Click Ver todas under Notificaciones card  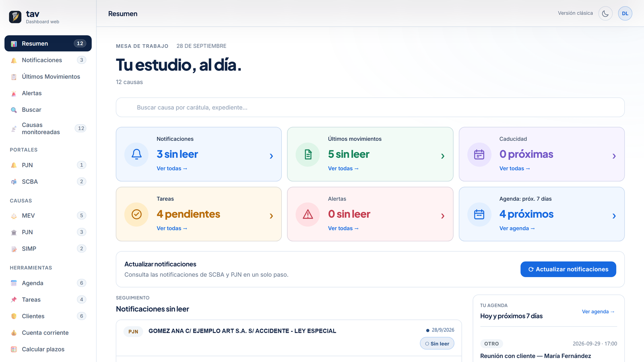172,169
